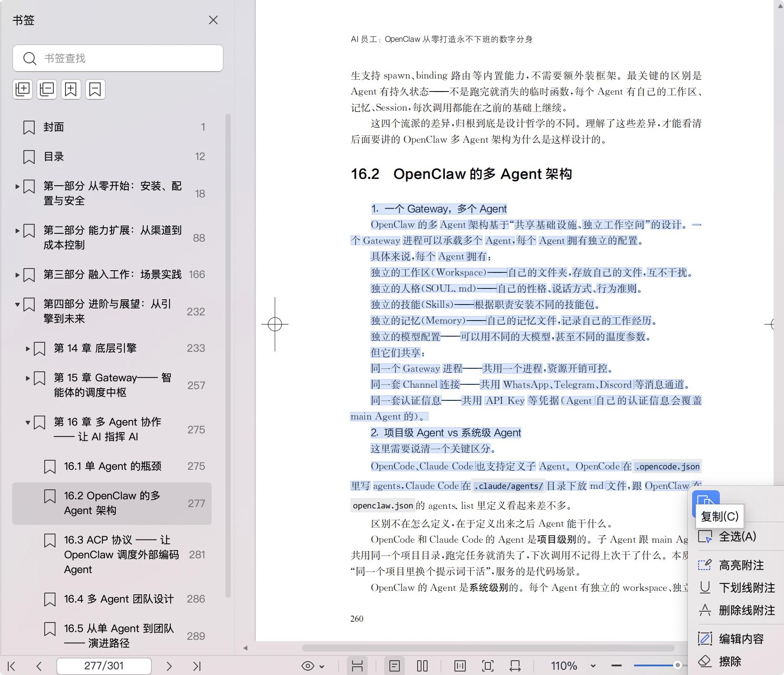Select 16.2 OpenClaw 的多 Agent 架构 bookmark
The width and height of the screenshot is (784, 675).
(x=112, y=503)
